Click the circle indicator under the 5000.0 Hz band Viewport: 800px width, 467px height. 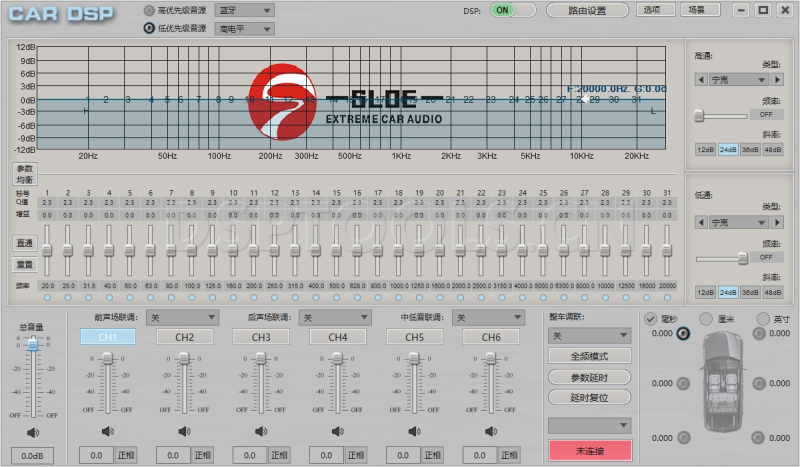pos(543,298)
